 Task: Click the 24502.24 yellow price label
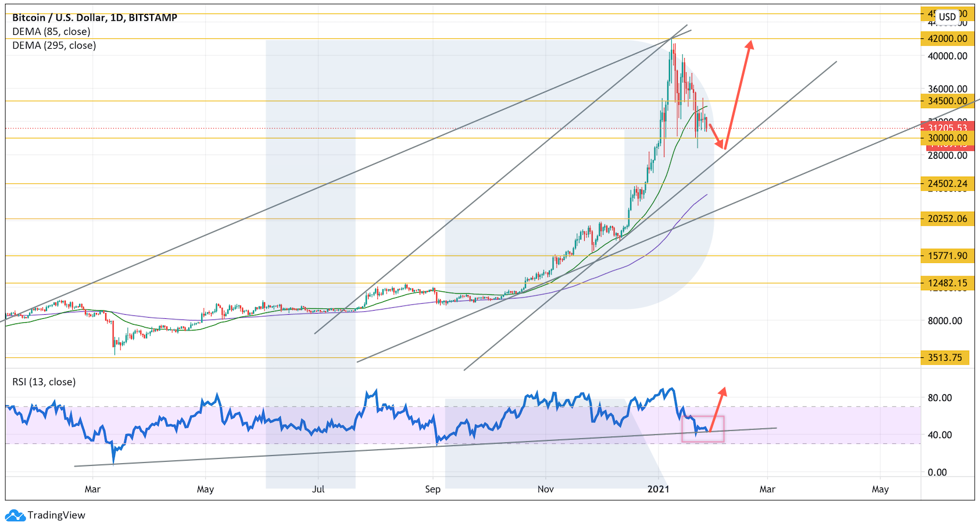point(947,184)
